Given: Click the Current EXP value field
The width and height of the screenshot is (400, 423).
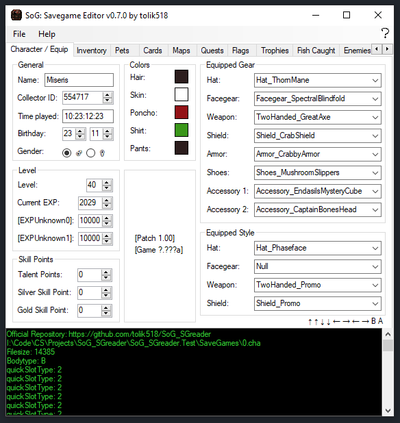Looking at the screenshot, I should tap(90, 203).
